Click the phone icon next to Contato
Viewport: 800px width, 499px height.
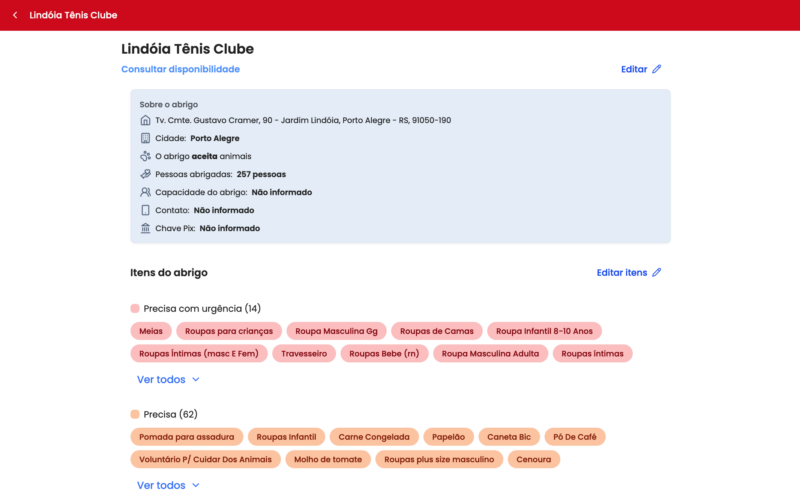coord(145,210)
